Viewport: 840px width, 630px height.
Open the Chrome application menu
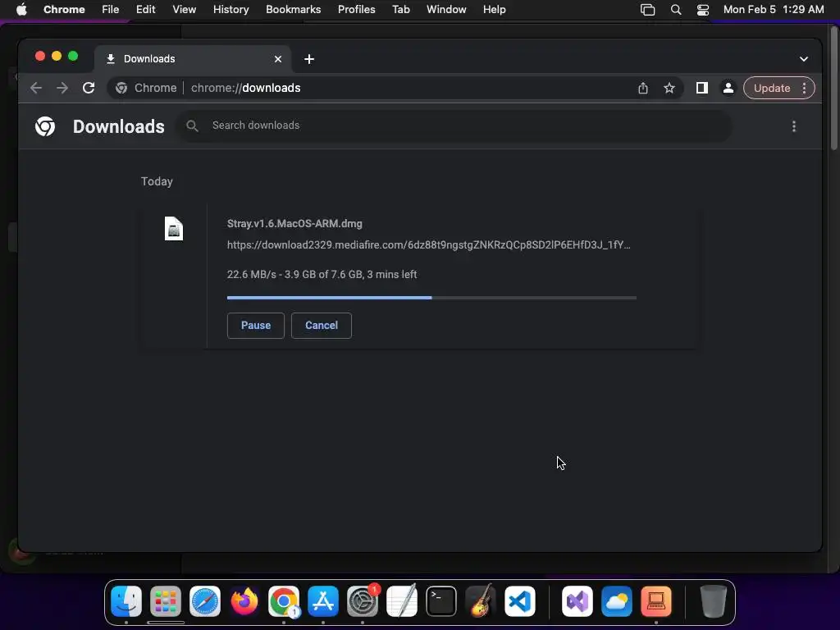pos(64,10)
